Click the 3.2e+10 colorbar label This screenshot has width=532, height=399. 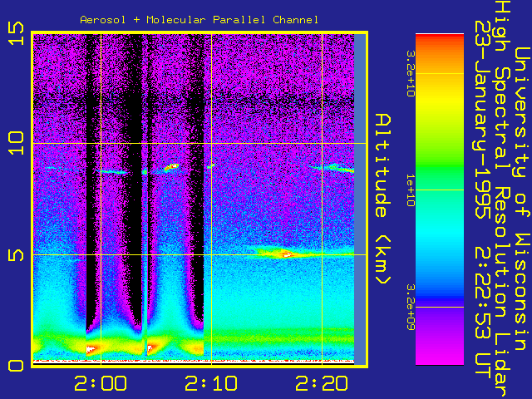[x=411, y=74]
